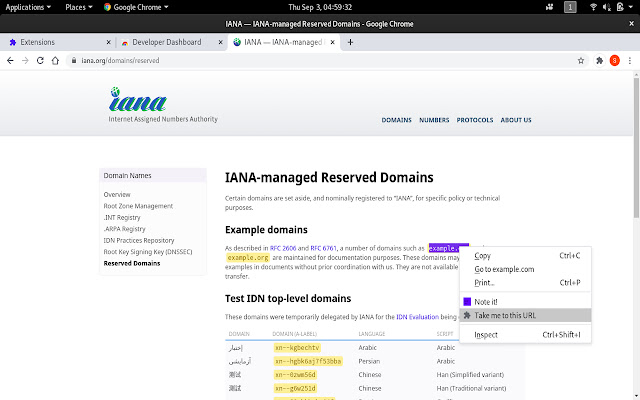Click Reserved Domains in the sidebar
The width and height of the screenshot is (640, 400).
(132, 263)
